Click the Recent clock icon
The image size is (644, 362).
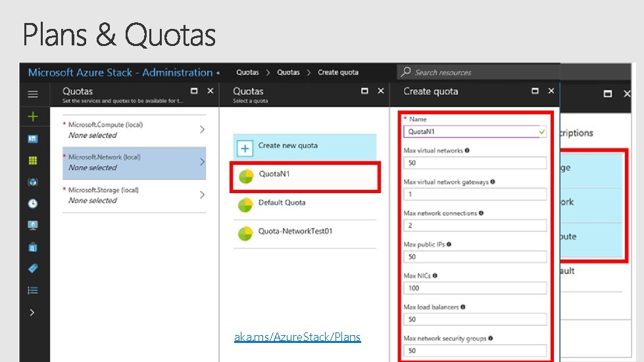[32, 204]
